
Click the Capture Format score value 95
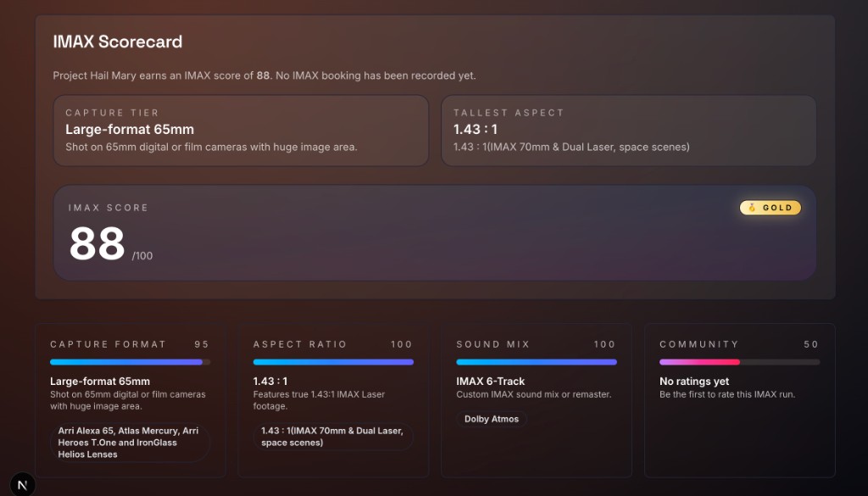pyautogui.click(x=201, y=344)
